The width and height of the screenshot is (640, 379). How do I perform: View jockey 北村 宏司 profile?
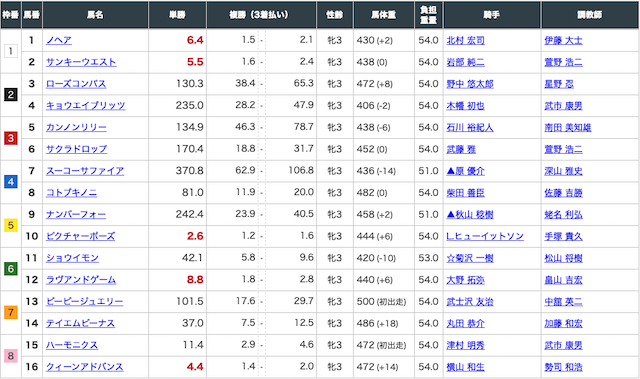(465, 40)
